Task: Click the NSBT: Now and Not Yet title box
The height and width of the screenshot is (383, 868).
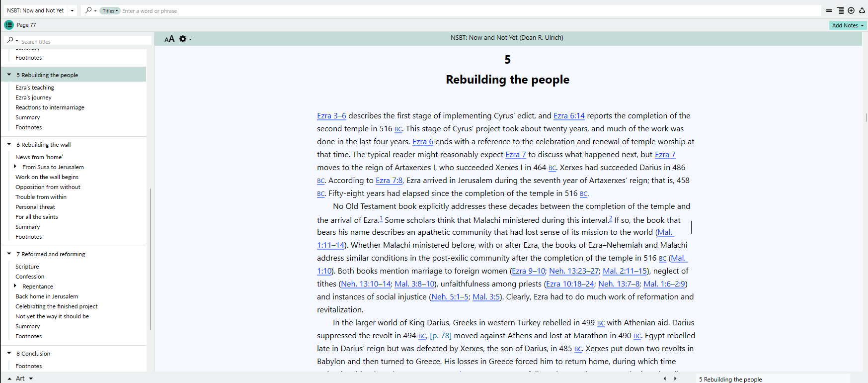Action: 36,10
